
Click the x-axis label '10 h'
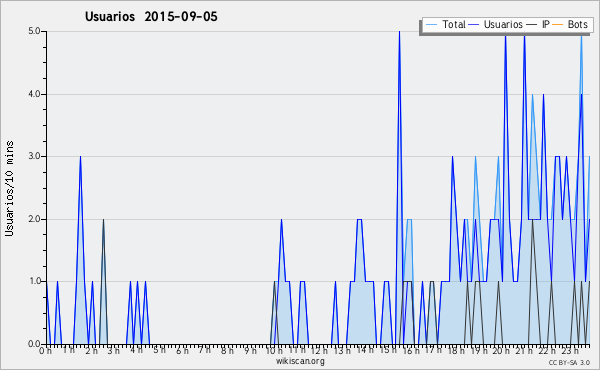tap(274, 351)
